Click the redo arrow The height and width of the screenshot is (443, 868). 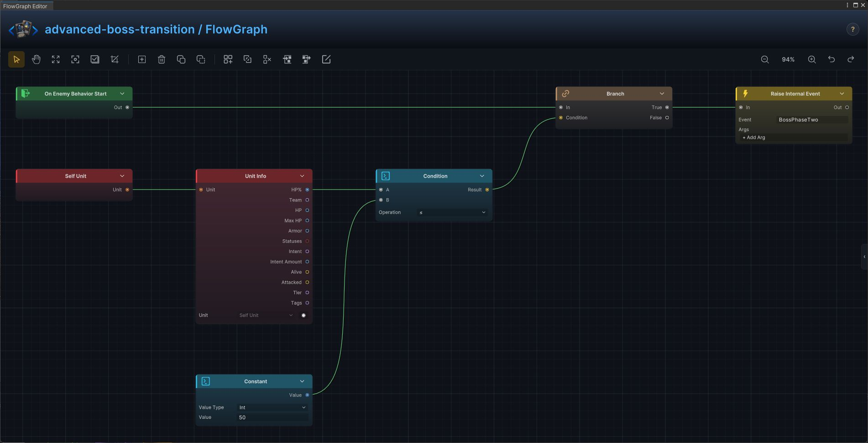click(851, 59)
